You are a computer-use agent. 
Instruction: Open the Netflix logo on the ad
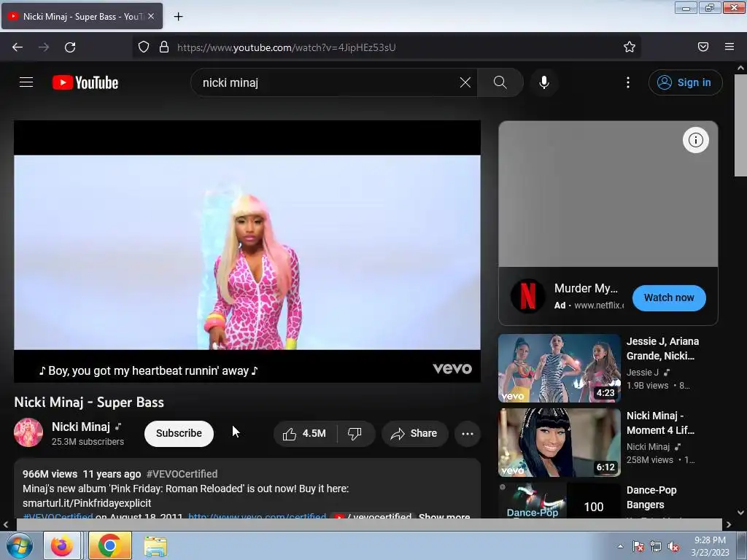point(527,296)
